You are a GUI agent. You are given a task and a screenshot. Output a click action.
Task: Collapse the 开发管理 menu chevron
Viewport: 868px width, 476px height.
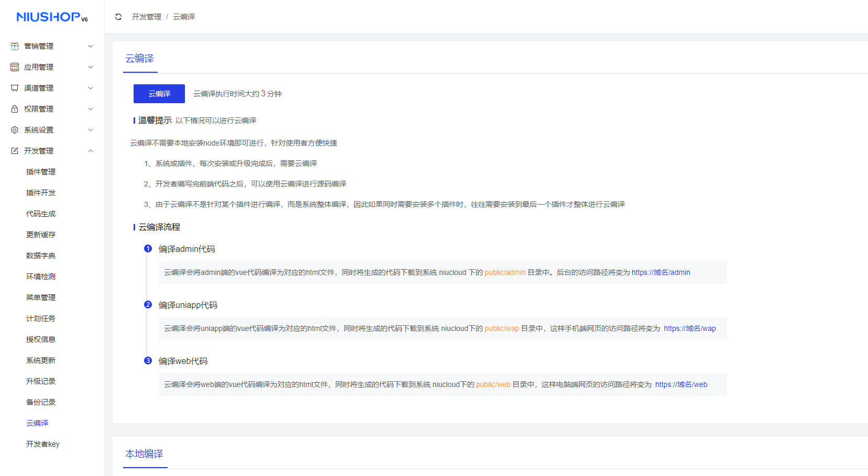[91, 151]
